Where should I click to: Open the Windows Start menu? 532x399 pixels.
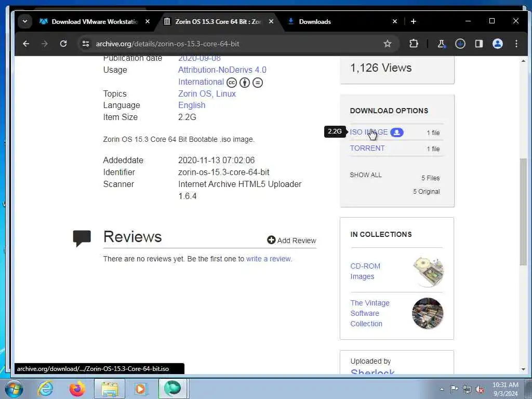pos(14,389)
